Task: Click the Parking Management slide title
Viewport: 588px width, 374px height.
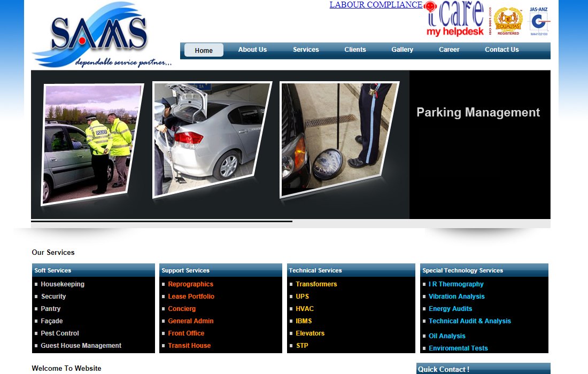Action: [478, 112]
